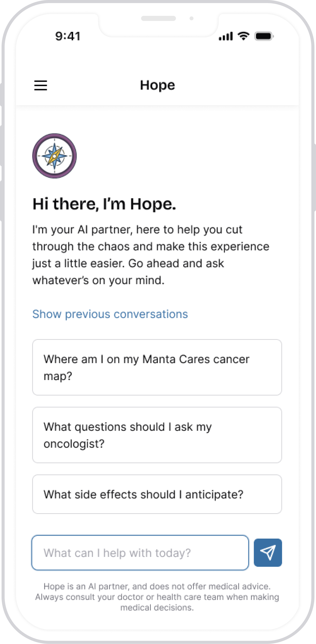Show previous conversations

point(110,314)
